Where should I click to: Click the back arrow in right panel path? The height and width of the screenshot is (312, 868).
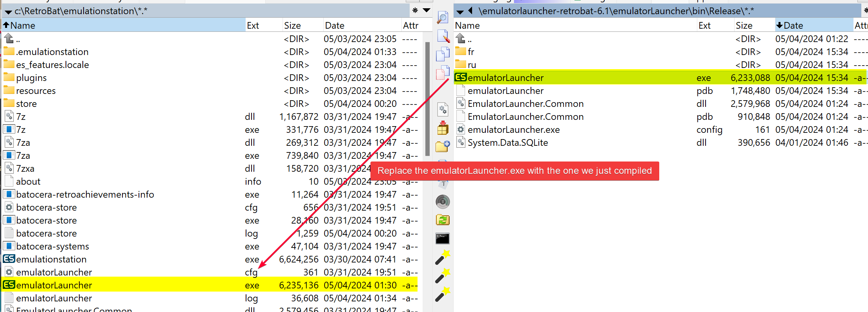470,11
